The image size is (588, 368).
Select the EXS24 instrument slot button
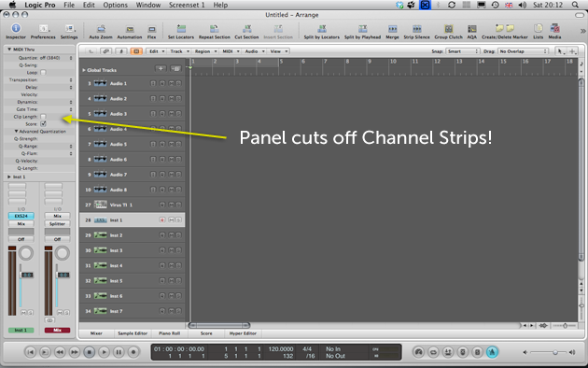[x=21, y=216]
